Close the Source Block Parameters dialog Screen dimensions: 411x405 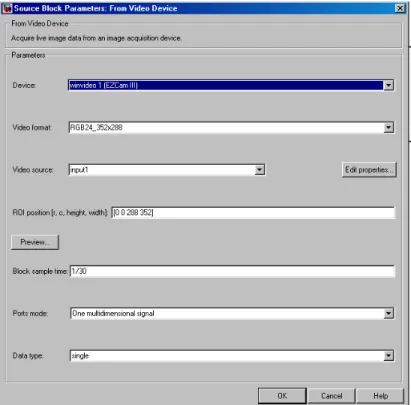click(400, 8)
